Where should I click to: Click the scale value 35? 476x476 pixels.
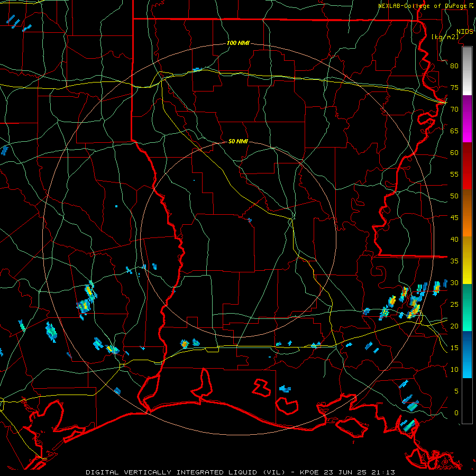pos(454,261)
